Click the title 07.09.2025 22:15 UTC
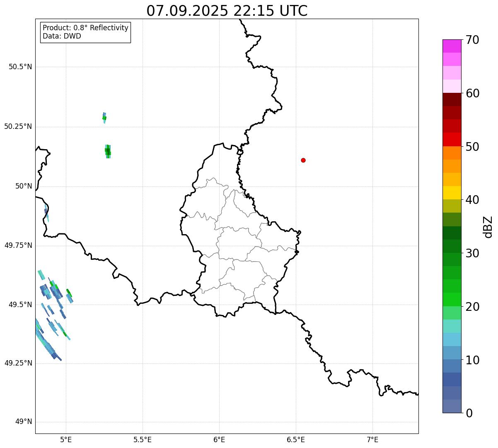The width and height of the screenshot is (498, 448). tap(227, 11)
